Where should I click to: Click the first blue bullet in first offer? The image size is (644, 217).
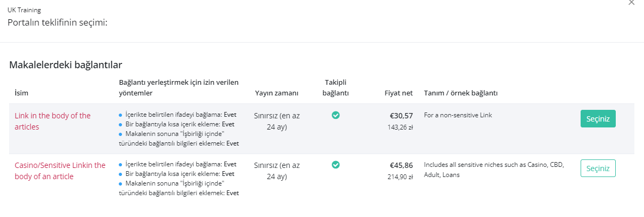[120, 115]
